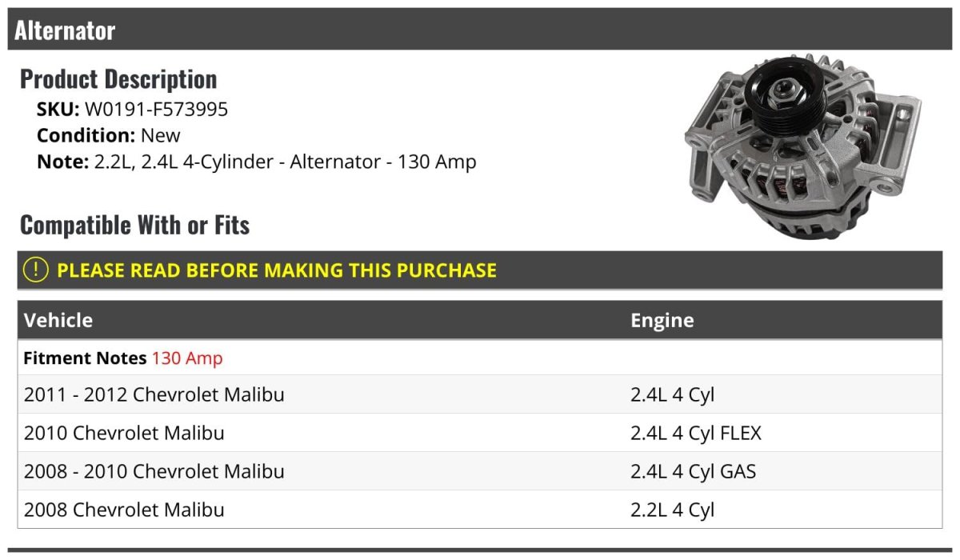This screenshot has height=560, width=960.
Task: Click the Product Description heading
Action: [x=118, y=78]
